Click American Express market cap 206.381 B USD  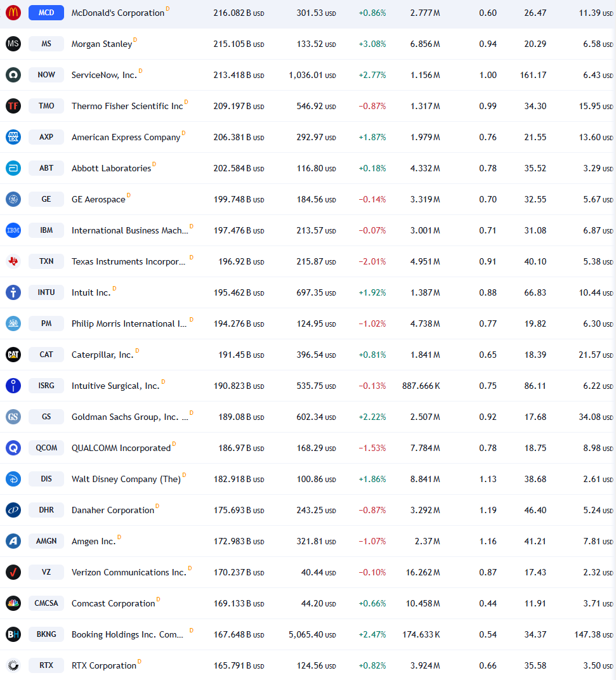coord(239,137)
